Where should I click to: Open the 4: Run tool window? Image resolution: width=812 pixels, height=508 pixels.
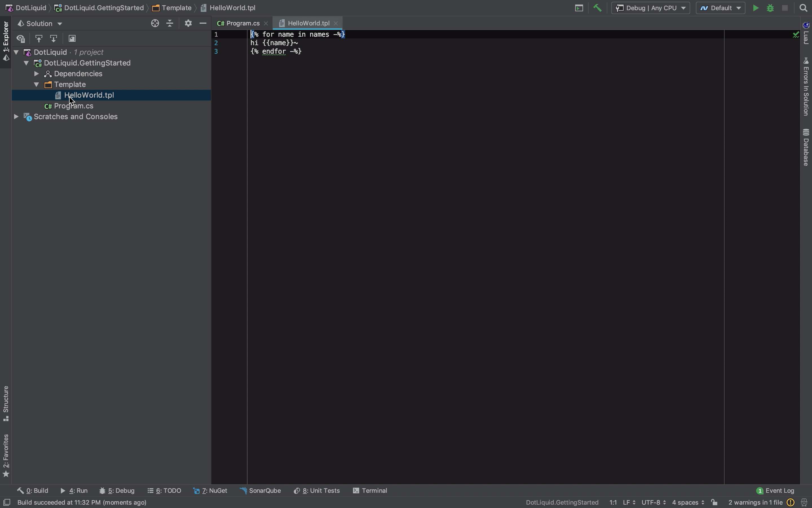[74, 491]
